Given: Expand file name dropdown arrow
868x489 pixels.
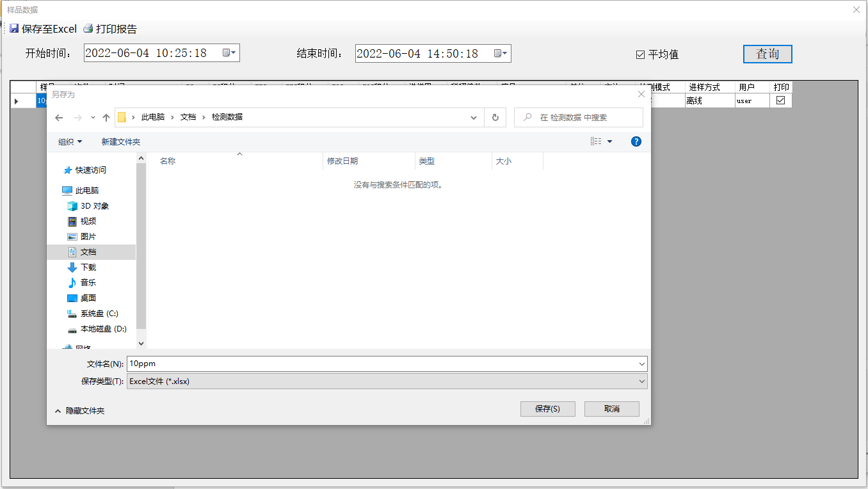Looking at the screenshot, I should coord(642,364).
